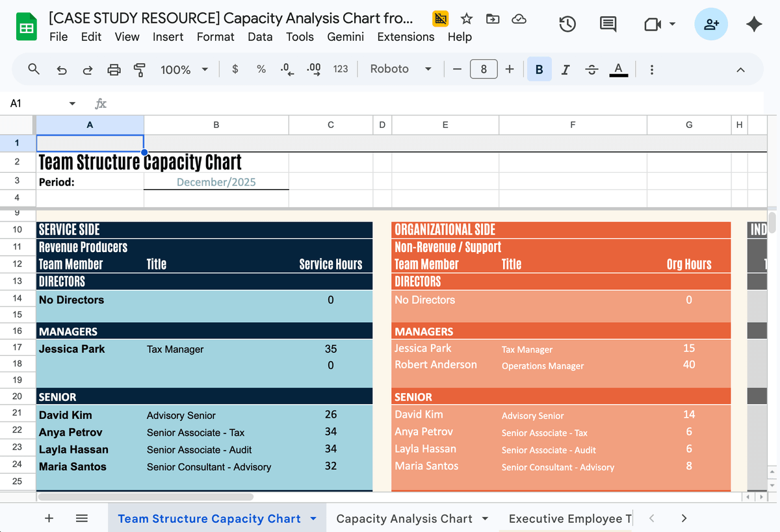Open the Extensions menu
The height and width of the screenshot is (532, 780).
(x=406, y=37)
